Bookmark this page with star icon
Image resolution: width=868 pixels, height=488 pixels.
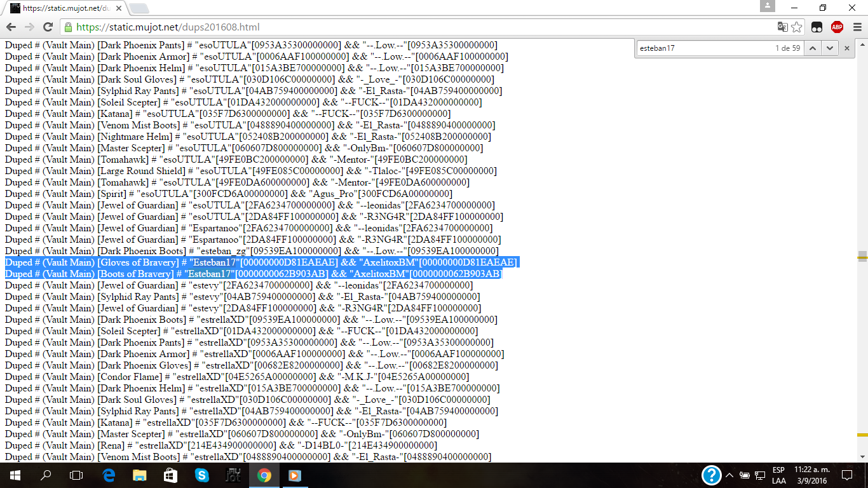coord(797,27)
